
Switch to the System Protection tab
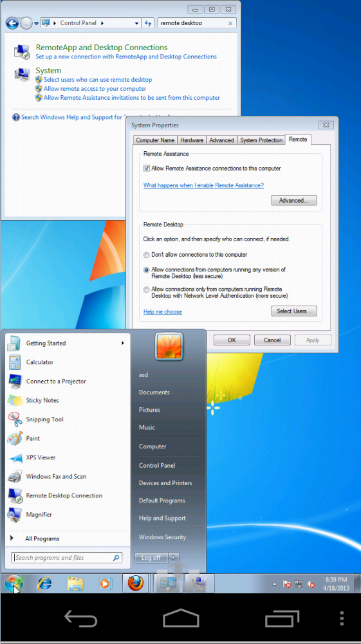(261, 140)
